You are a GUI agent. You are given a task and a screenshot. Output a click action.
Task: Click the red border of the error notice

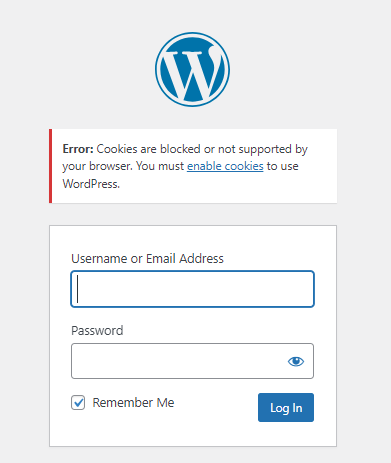(x=50, y=166)
